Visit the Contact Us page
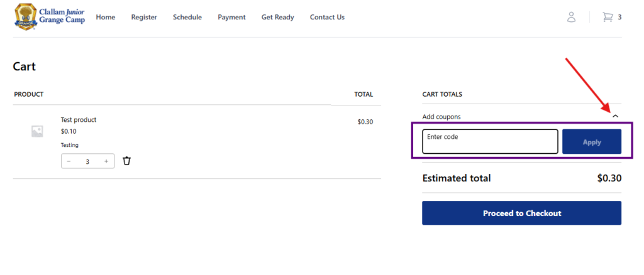 pos(327,17)
